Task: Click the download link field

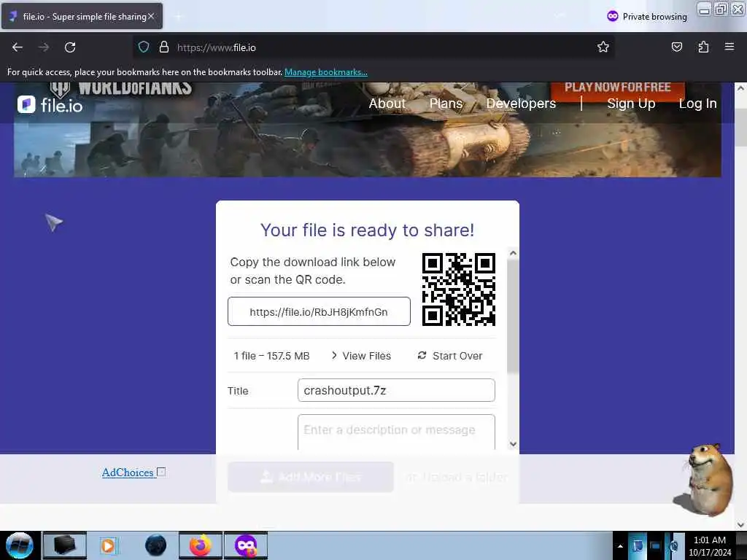Action: pyautogui.click(x=319, y=311)
